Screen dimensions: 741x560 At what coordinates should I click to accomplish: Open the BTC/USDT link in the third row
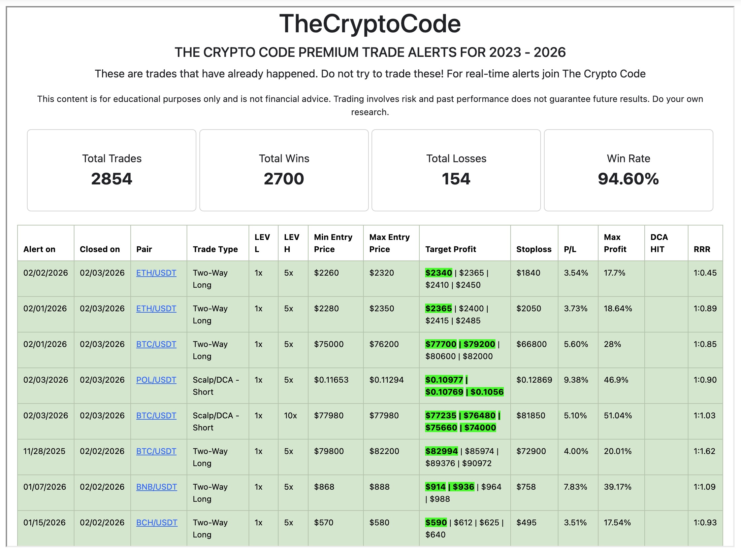click(156, 344)
